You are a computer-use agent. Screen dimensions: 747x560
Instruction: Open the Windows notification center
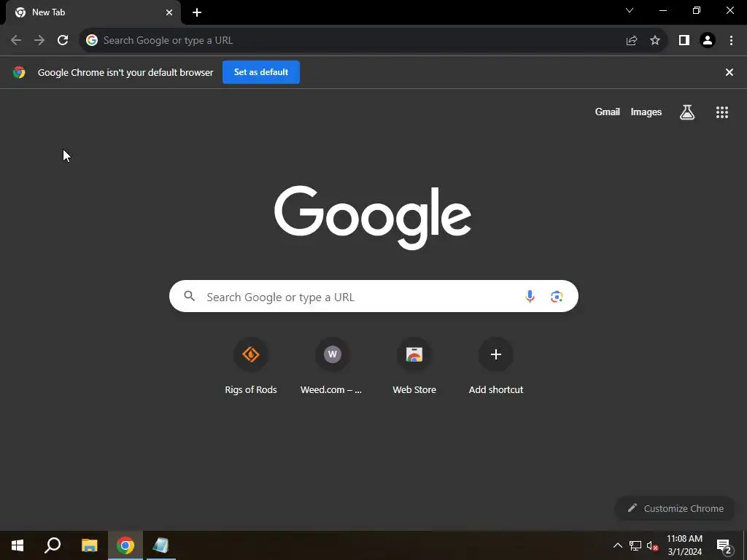pos(724,545)
